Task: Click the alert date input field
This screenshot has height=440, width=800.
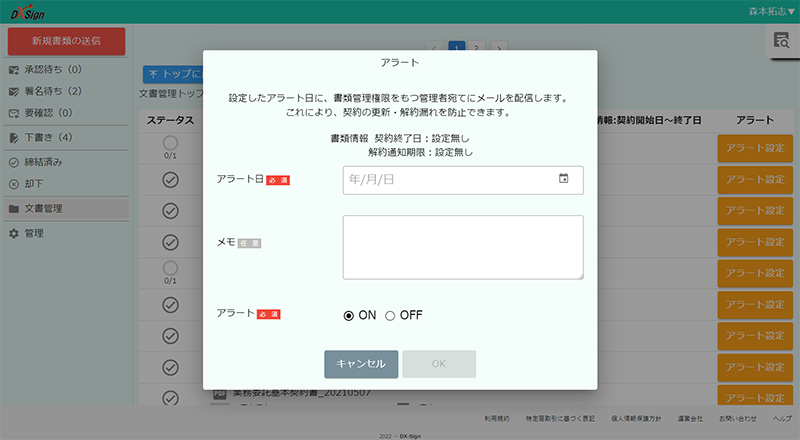Action: 463,180
